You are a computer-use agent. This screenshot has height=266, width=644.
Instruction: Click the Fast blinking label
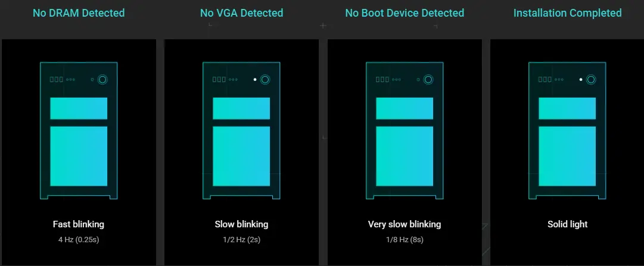(x=79, y=224)
